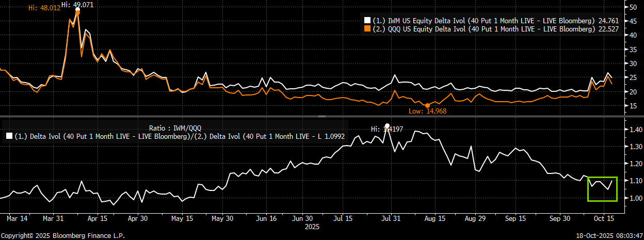Viewport: 644px width, 240px height.
Task: Click the 20 tick on upper y-axis
Action: (x=632, y=92)
